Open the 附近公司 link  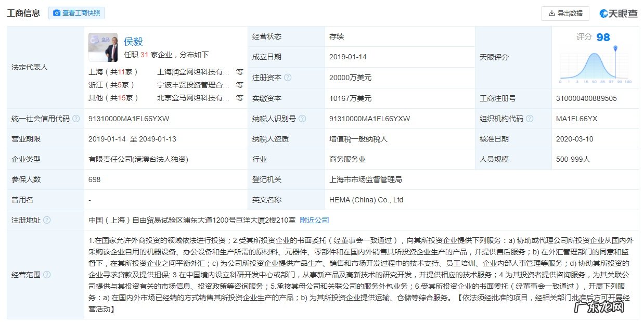coord(314,220)
